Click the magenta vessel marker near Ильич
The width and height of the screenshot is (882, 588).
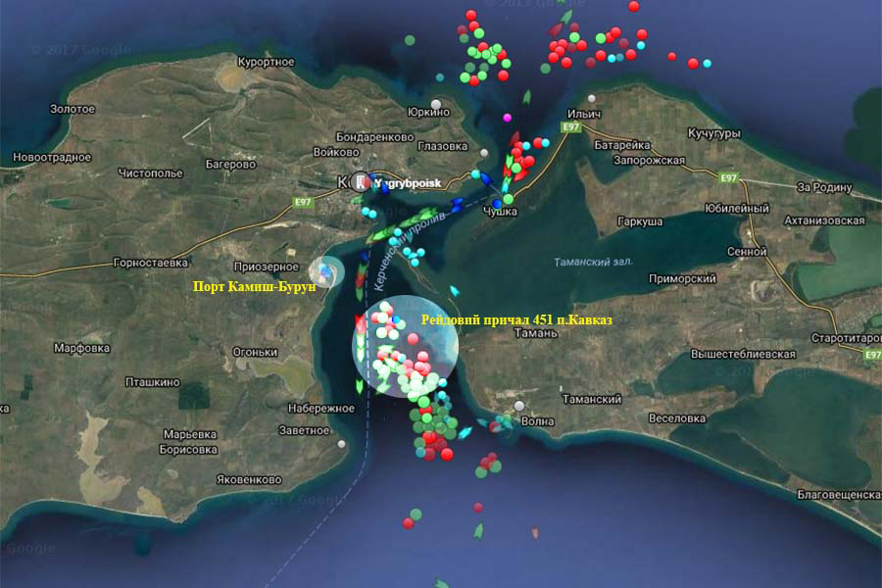507,118
